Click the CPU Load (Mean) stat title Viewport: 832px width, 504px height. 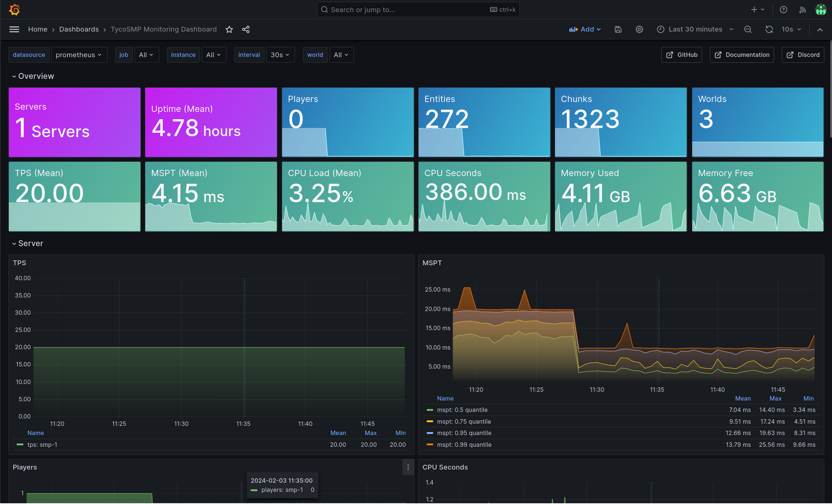tap(324, 173)
